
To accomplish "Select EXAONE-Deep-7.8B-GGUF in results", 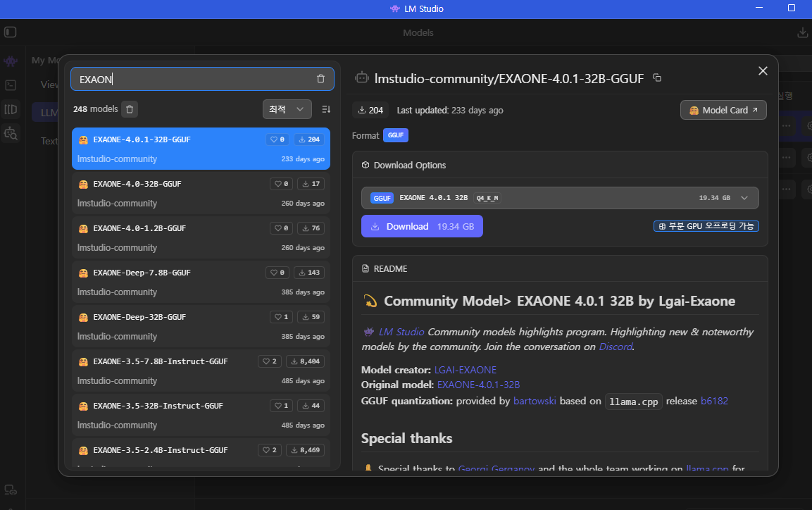I will tap(201, 282).
